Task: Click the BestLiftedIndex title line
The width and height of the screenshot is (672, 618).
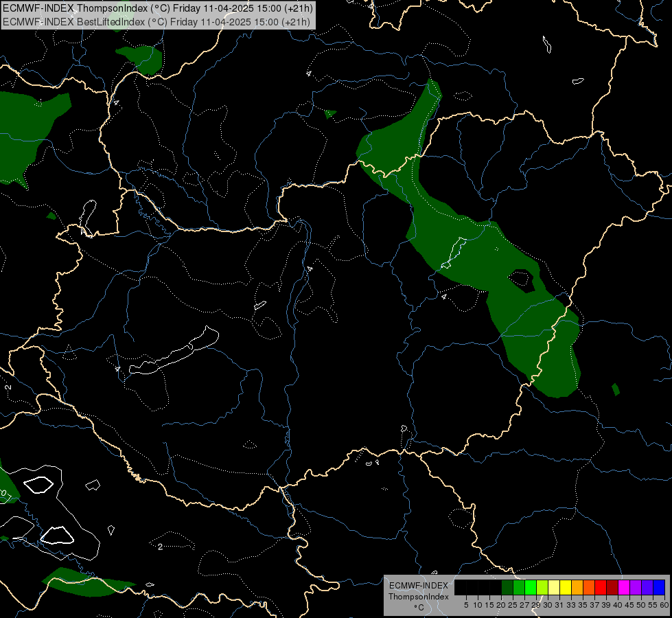Action: (157, 22)
